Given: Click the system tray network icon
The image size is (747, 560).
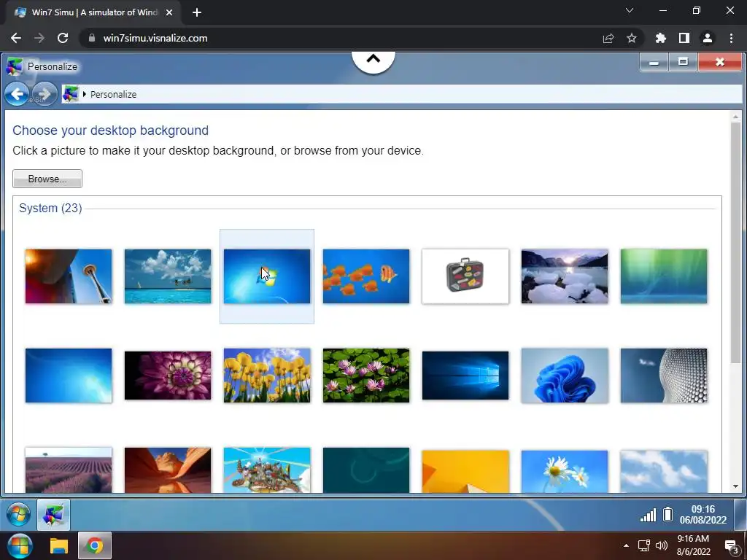Looking at the screenshot, I should 643,545.
